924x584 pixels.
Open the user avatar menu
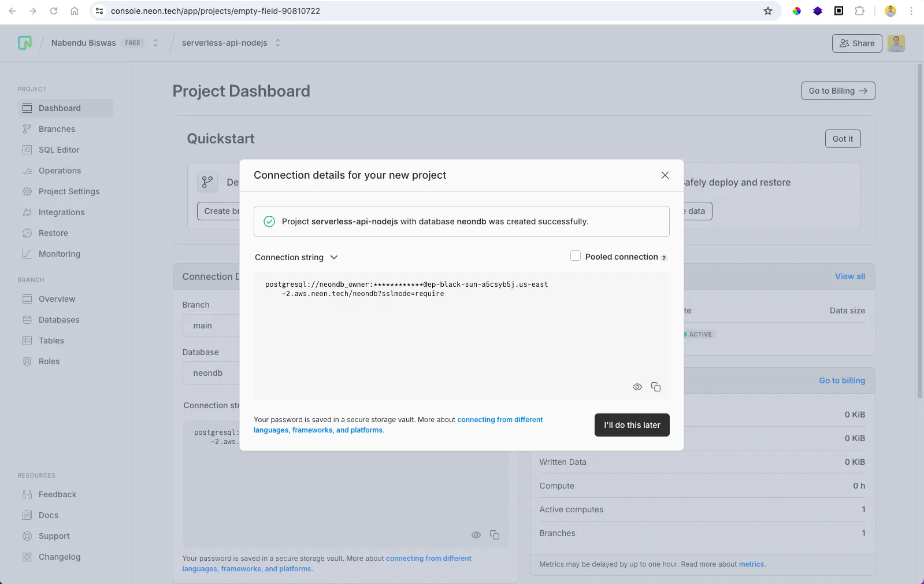(x=896, y=43)
